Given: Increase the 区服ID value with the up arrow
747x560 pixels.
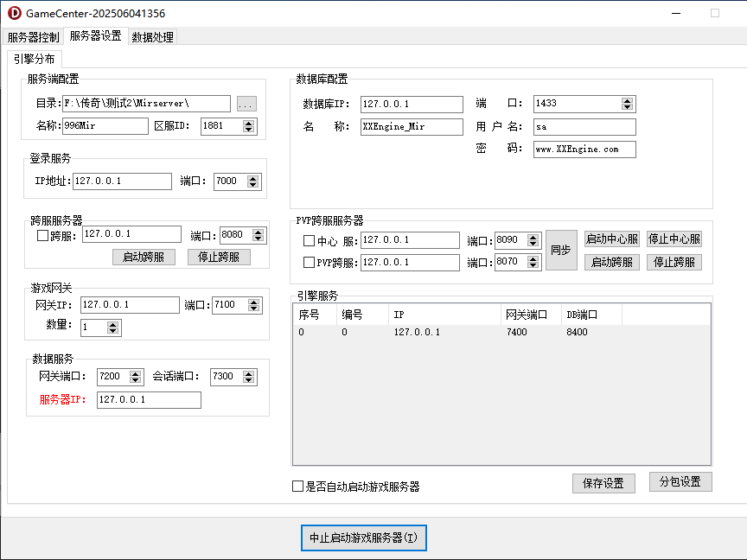Looking at the screenshot, I should pos(249,123).
